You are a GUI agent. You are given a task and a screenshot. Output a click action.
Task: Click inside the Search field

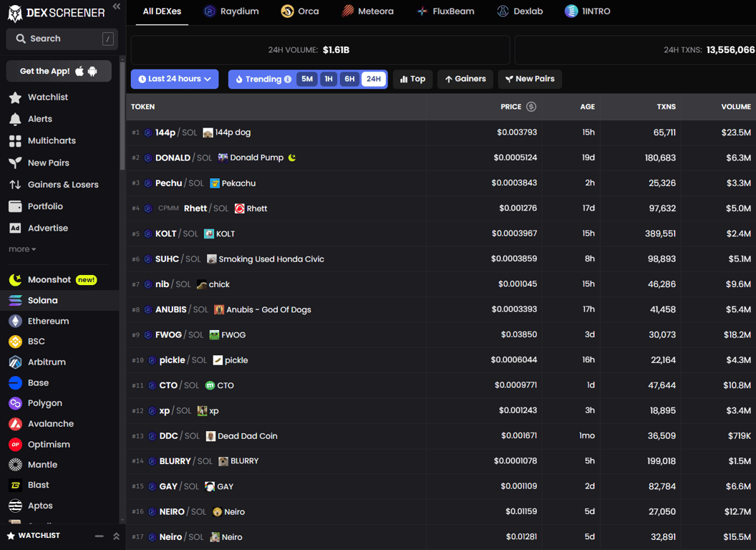(x=61, y=39)
